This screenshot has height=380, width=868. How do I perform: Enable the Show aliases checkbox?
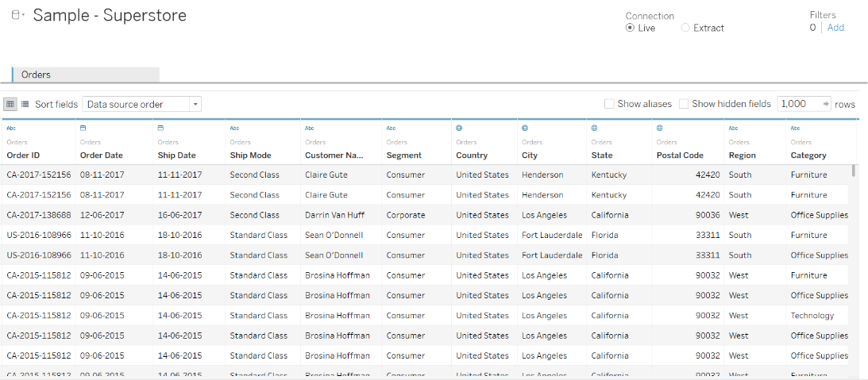click(609, 104)
